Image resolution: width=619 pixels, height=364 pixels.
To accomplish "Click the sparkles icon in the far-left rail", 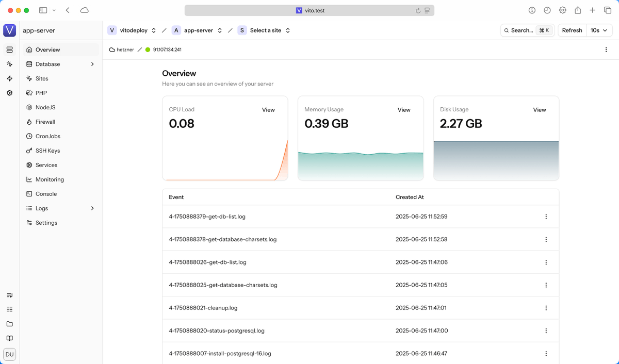I will coord(9,64).
